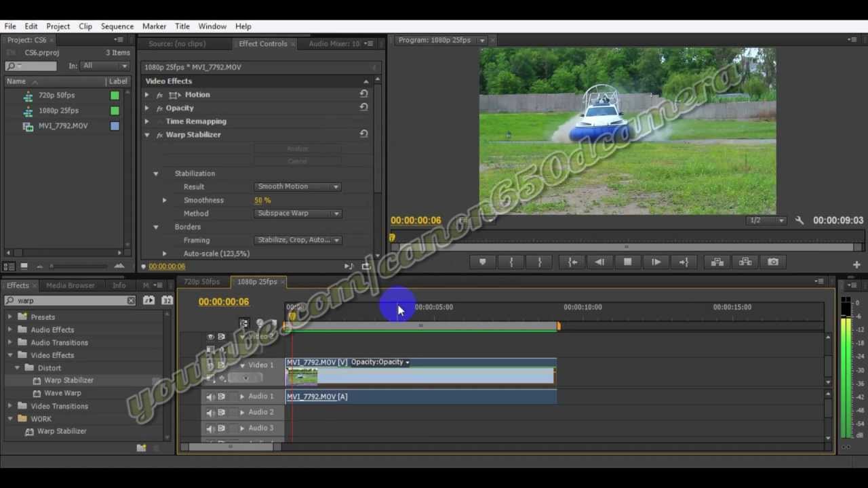868x488 pixels.
Task: Click the Go to Out point button
Action: point(684,262)
